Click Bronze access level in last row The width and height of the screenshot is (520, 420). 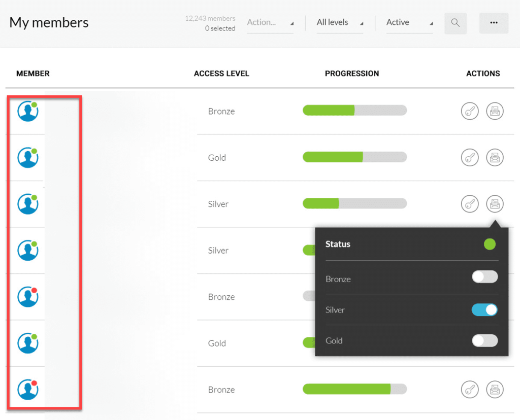[x=221, y=390]
